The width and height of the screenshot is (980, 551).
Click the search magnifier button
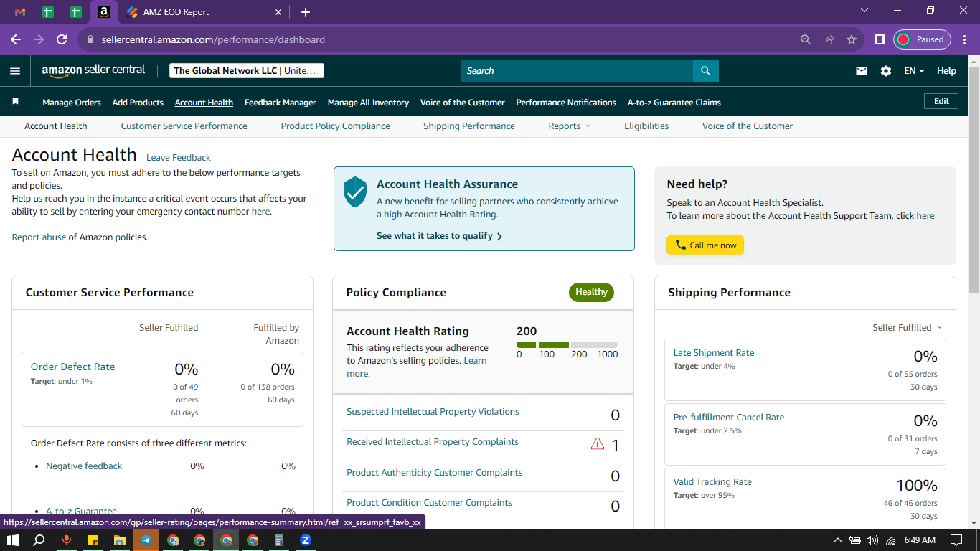(705, 70)
